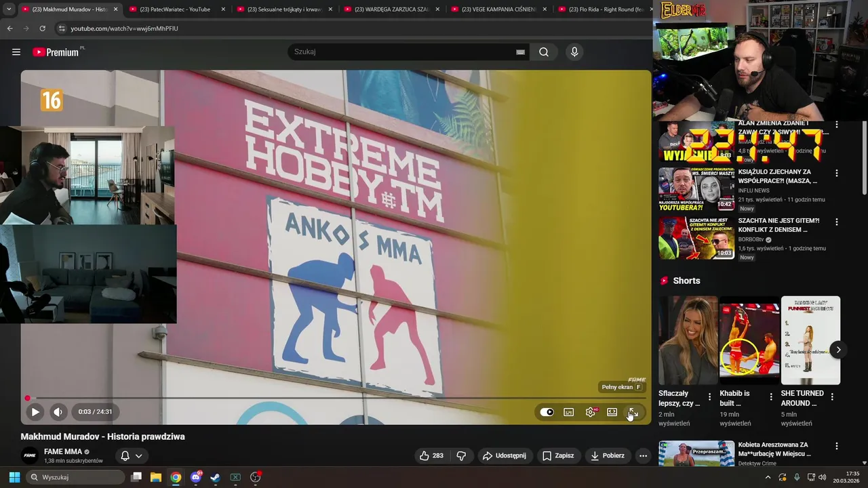
Task: Switch to the 'VEGE KAMPANIA' tab
Action: (x=498, y=9)
